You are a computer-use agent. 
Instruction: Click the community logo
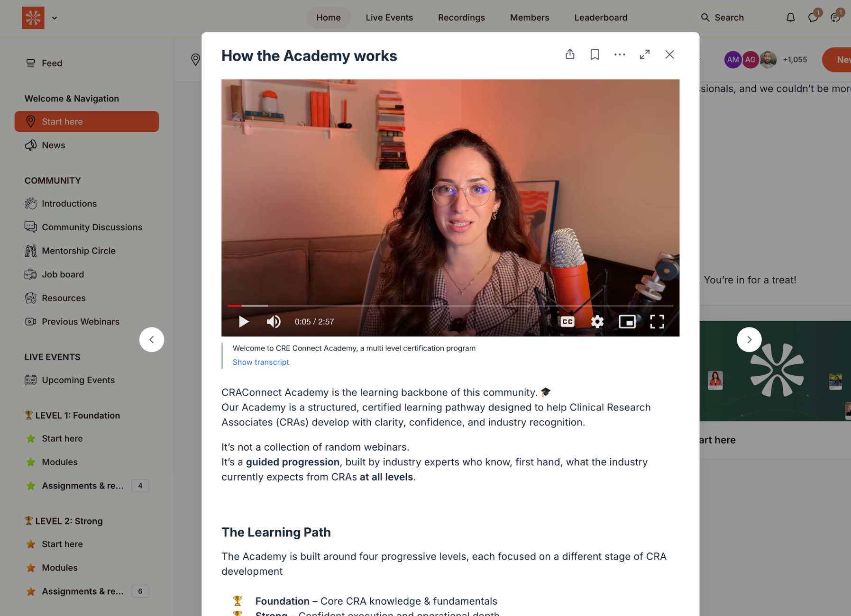point(33,18)
